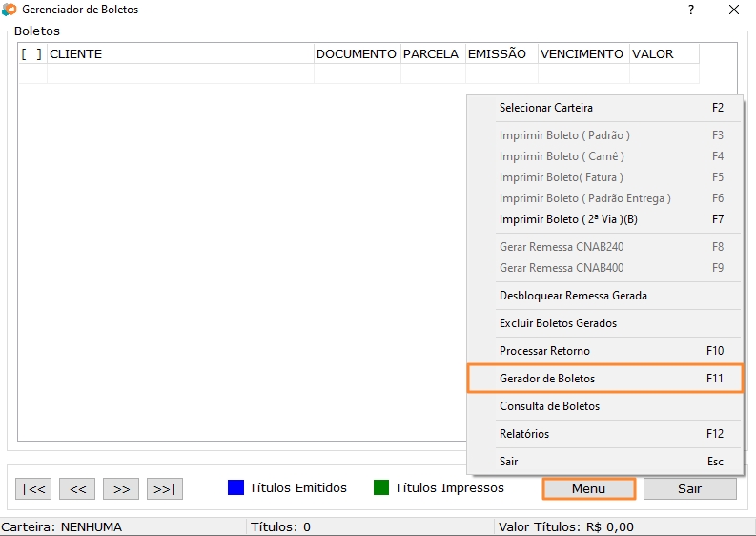Click the blue Títulos Emitidos color box
Image resolution: width=756 pixels, height=536 pixels.
235,488
